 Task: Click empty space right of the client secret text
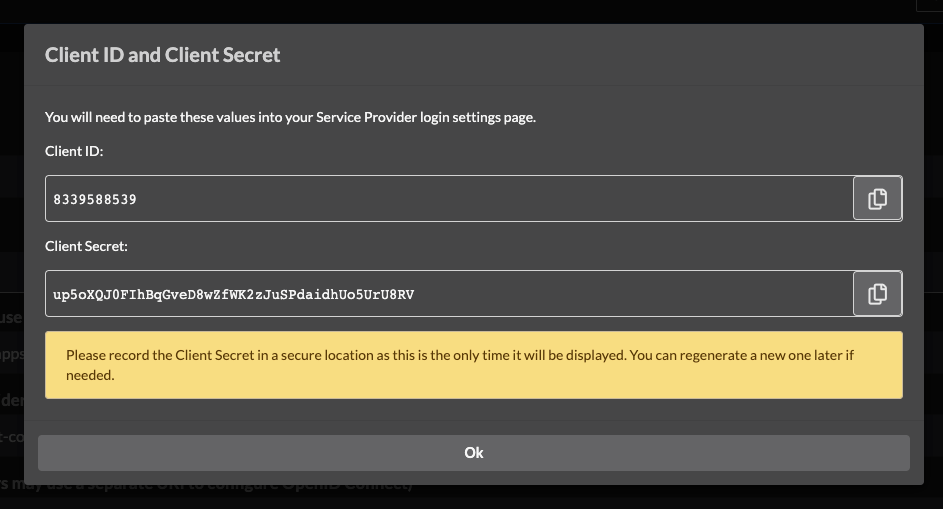(x=631, y=294)
